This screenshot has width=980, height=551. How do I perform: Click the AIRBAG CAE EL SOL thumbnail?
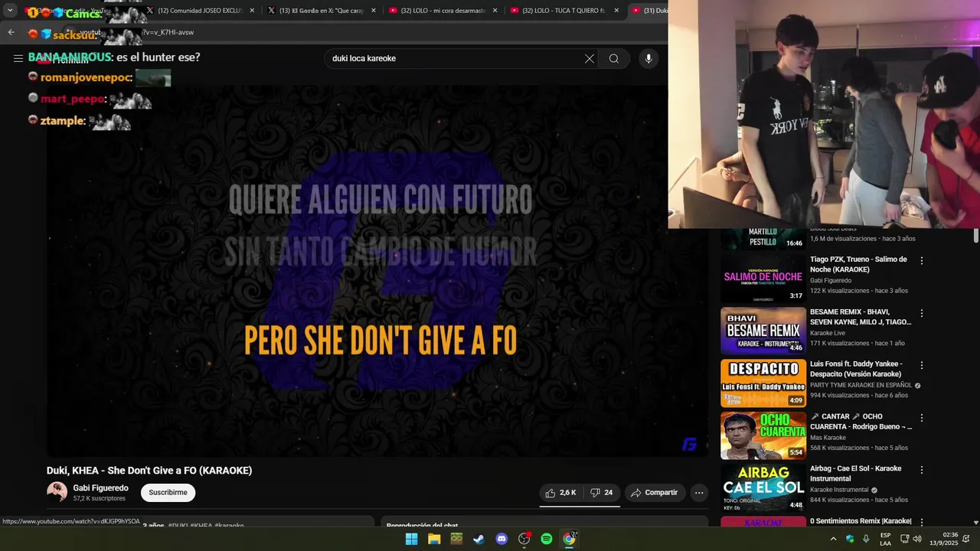pos(763,487)
